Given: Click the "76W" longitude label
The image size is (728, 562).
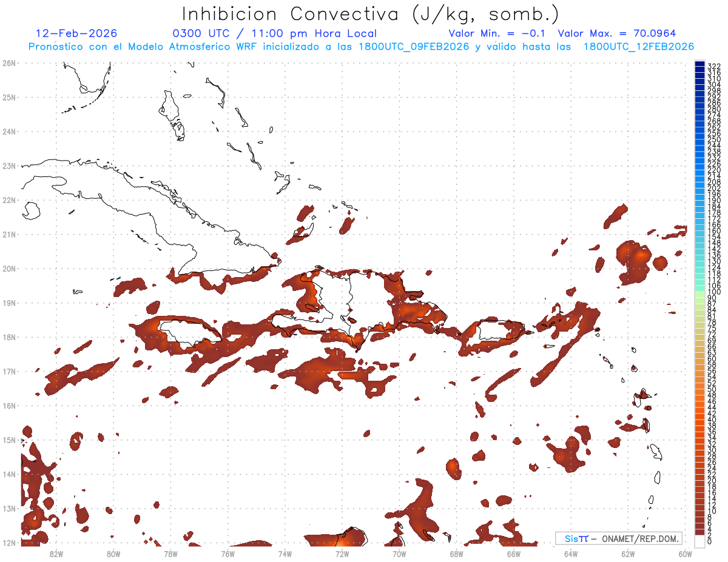Looking at the screenshot, I should click(x=227, y=554).
